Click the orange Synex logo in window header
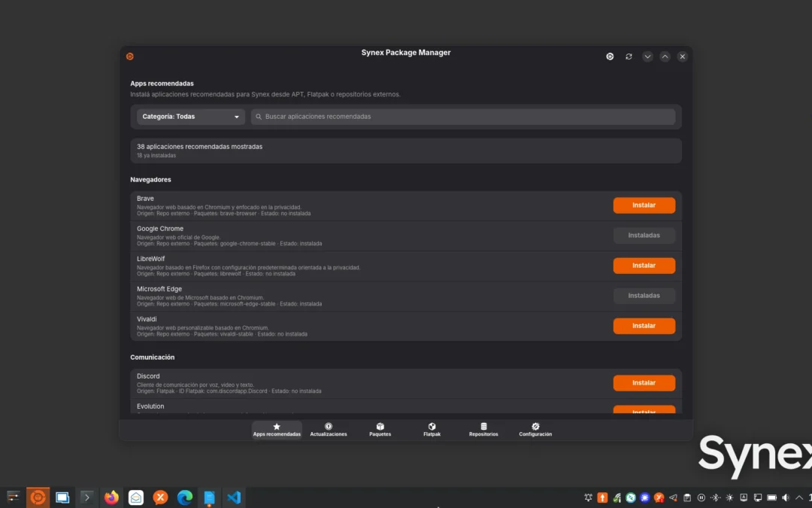Image resolution: width=812 pixels, height=508 pixels. click(130, 56)
